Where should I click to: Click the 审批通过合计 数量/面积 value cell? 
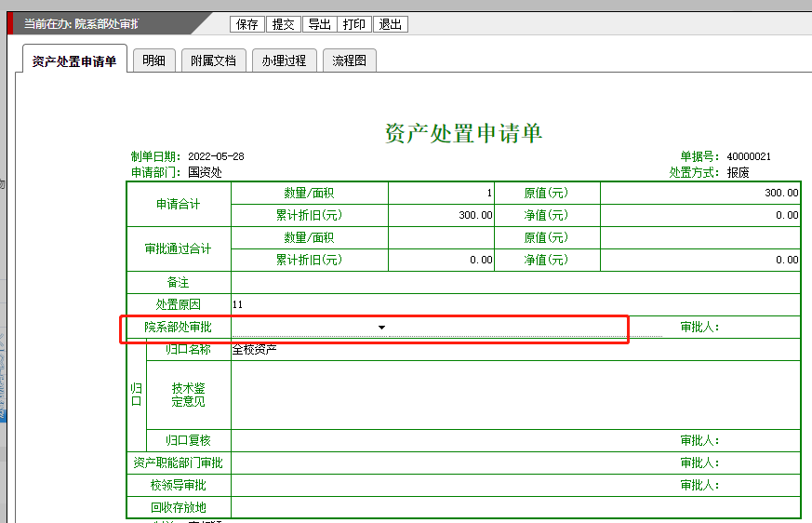[441, 237]
